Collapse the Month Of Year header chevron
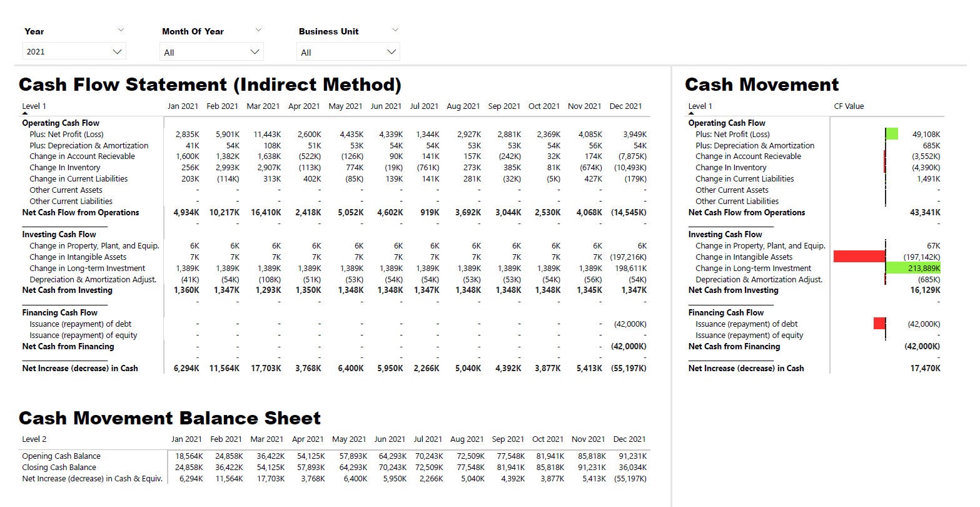980x507 pixels. click(259, 30)
